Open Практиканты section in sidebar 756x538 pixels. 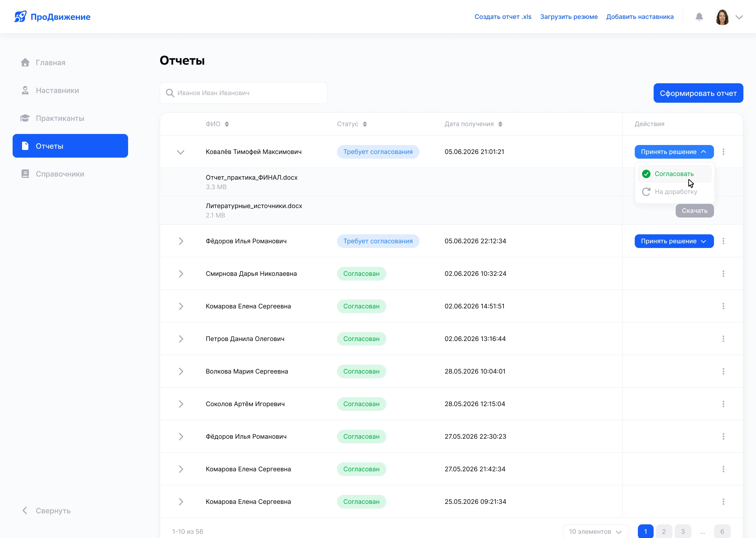click(70, 118)
